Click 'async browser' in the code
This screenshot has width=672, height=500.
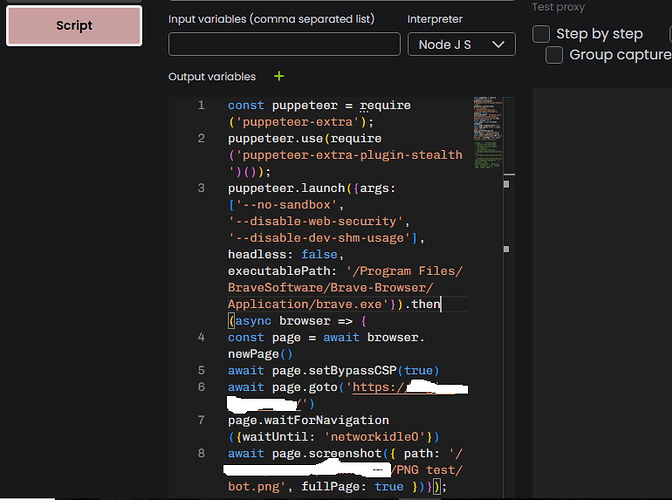(x=282, y=321)
